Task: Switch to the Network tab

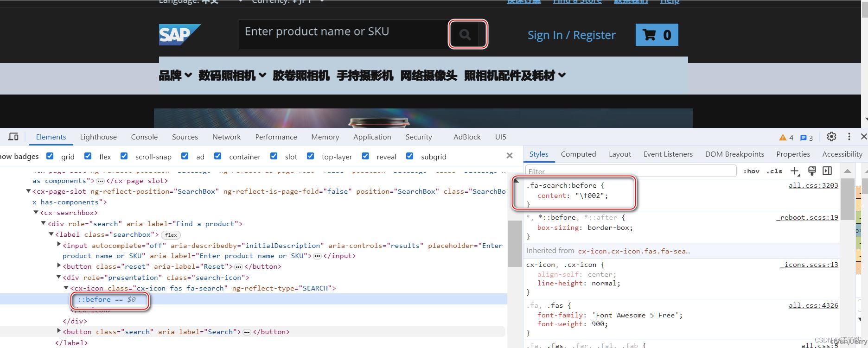Action: point(226,137)
